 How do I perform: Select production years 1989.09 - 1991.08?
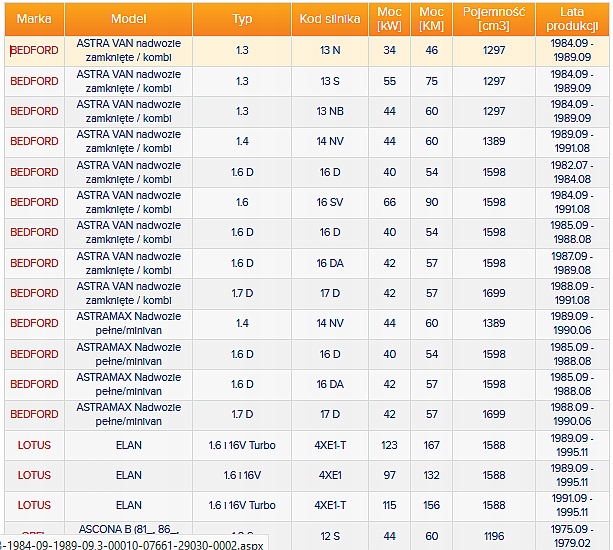[572, 141]
